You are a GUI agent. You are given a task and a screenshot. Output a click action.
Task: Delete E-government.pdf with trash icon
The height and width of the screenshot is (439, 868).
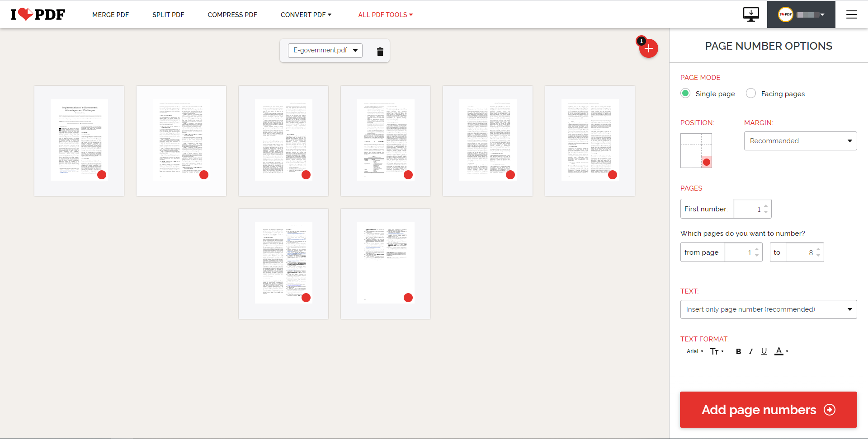pos(380,51)
